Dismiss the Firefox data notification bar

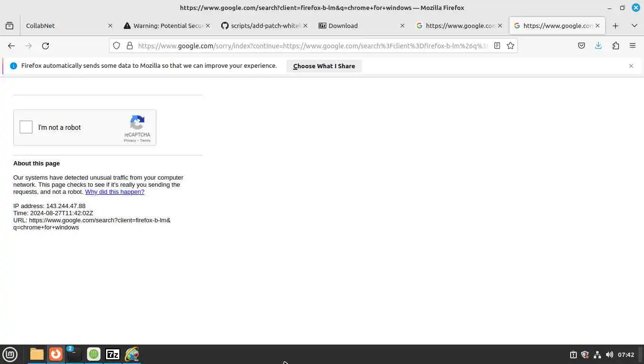tap(631, 66)
